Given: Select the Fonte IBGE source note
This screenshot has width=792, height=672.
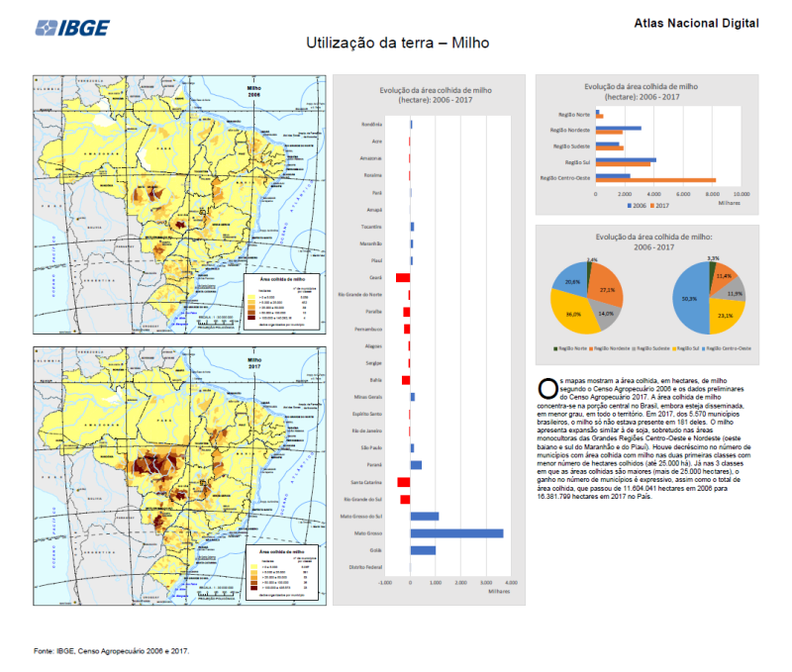Looking at the screenshot, I should (111, 651).
